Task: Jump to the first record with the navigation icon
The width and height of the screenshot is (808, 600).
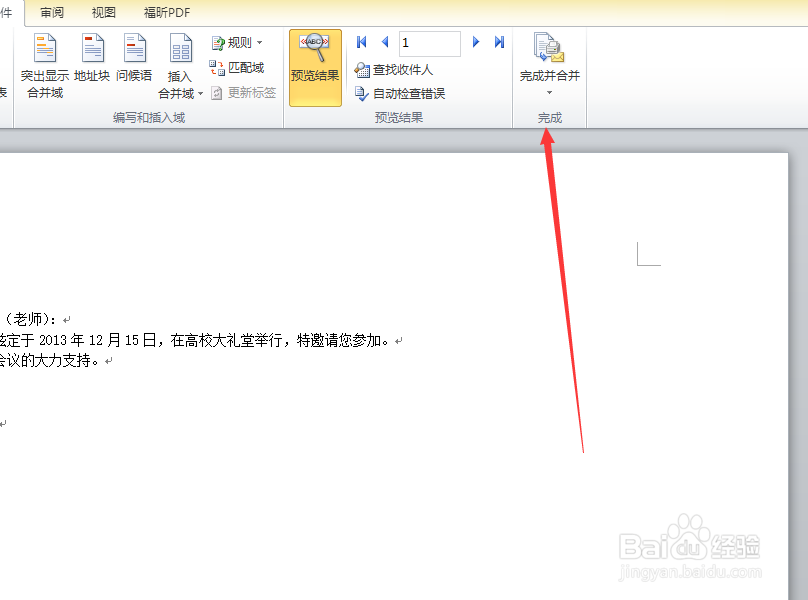Action: pyautogui.click(x=361, y=42)
